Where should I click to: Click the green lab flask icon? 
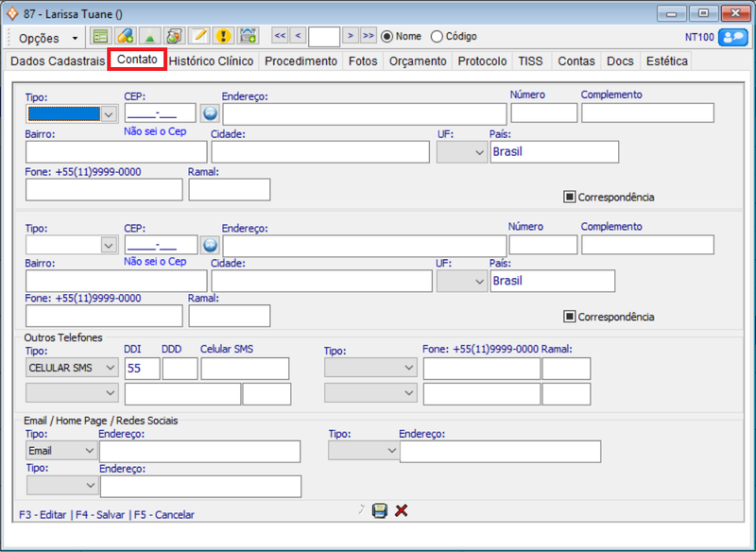pyautogui.click(x=149, y=37)
